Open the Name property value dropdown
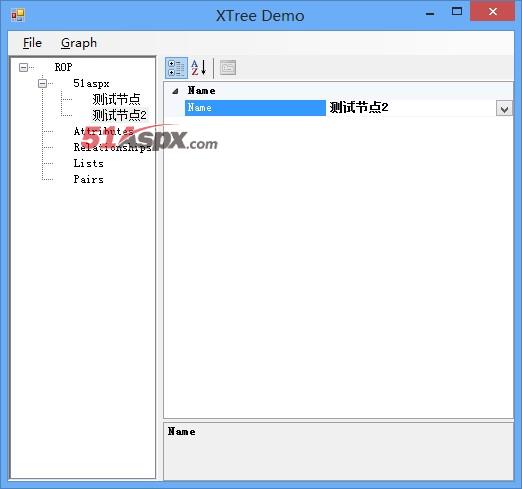This screenshot has height=489, width=522. point(504,108)
